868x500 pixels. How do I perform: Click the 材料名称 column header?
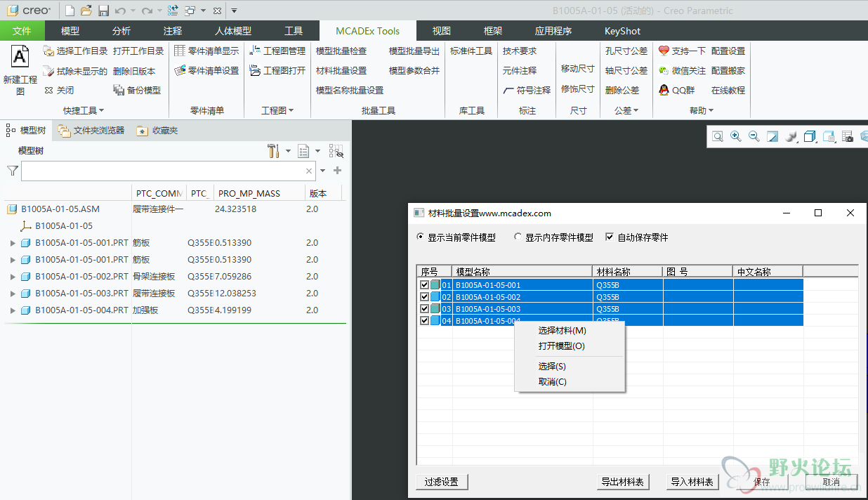click(628, 272)
